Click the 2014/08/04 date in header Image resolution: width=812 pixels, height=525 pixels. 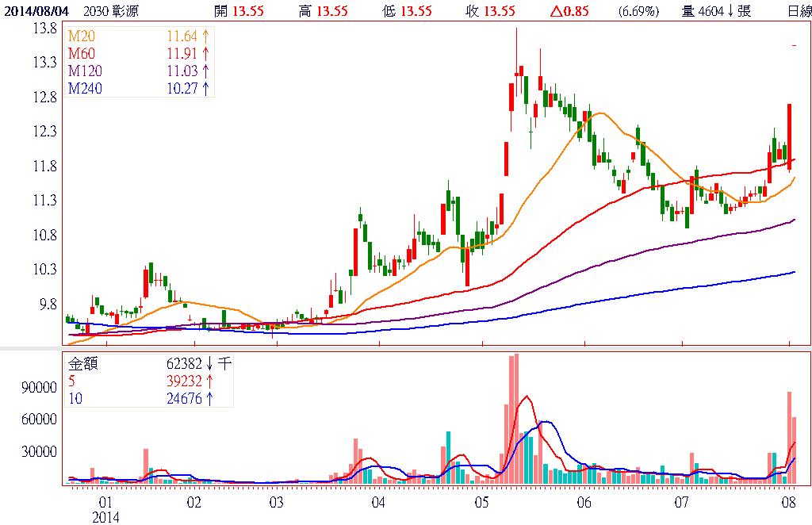click(34, 11)
